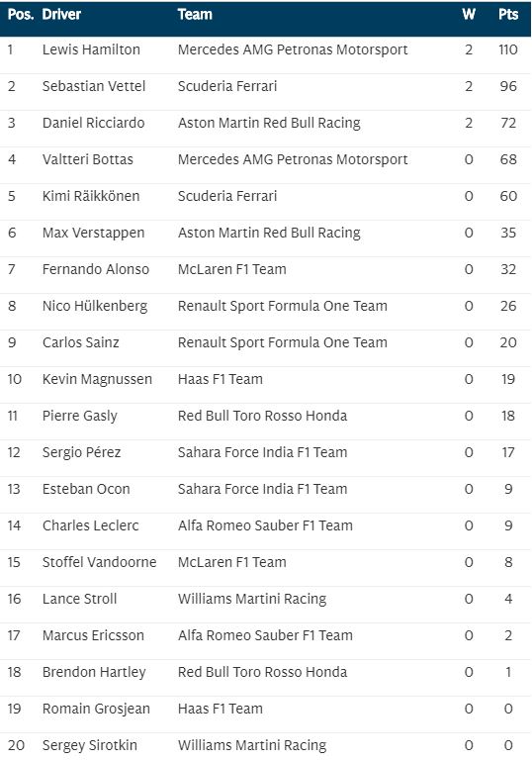The height and width of the screenshot is (761, 532).
Task: Click Charles Leclerc driver name
Action: (90, 525)
